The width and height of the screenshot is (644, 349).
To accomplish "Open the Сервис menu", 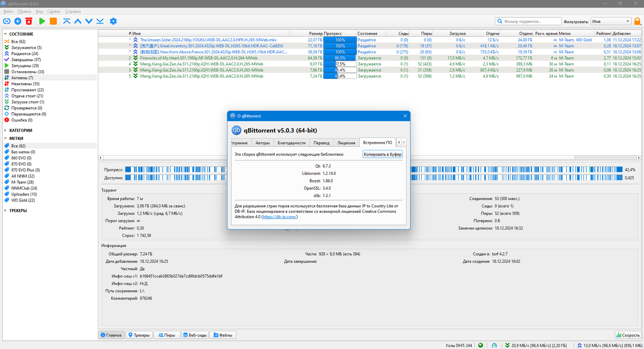I will point(54,11).
